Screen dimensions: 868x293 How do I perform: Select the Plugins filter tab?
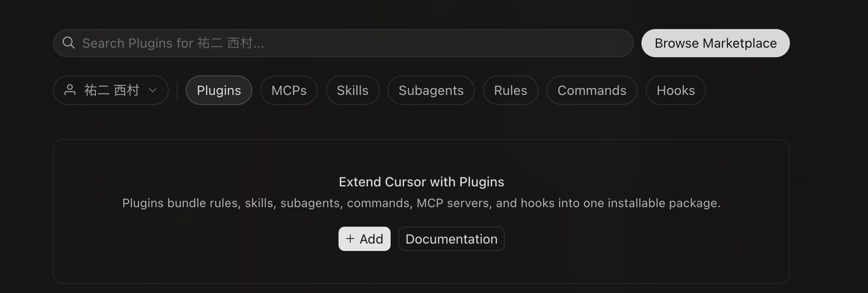[219, 90]
